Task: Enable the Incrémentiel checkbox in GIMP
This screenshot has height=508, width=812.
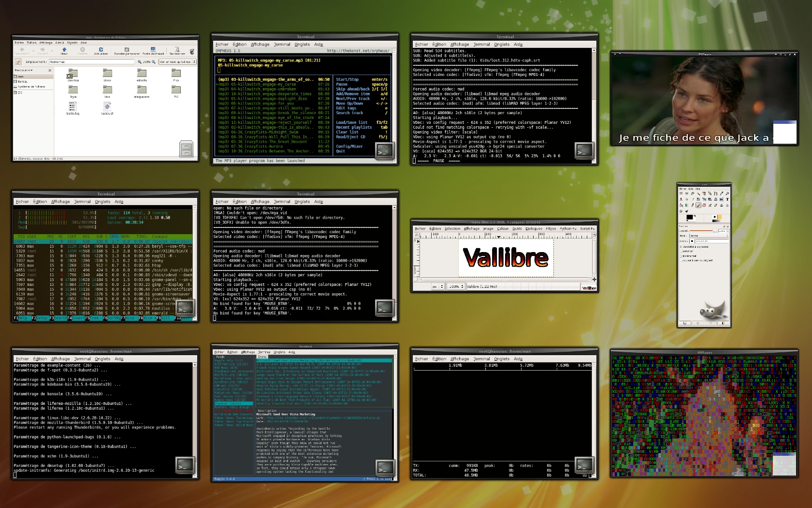Action: point(681,256)
